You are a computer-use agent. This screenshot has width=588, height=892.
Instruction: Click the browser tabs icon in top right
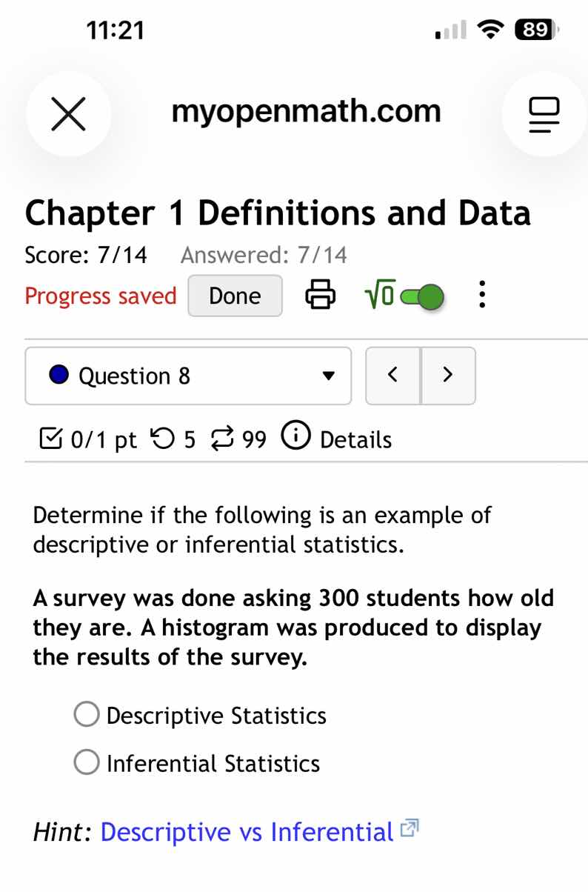(x=544, y=114)
